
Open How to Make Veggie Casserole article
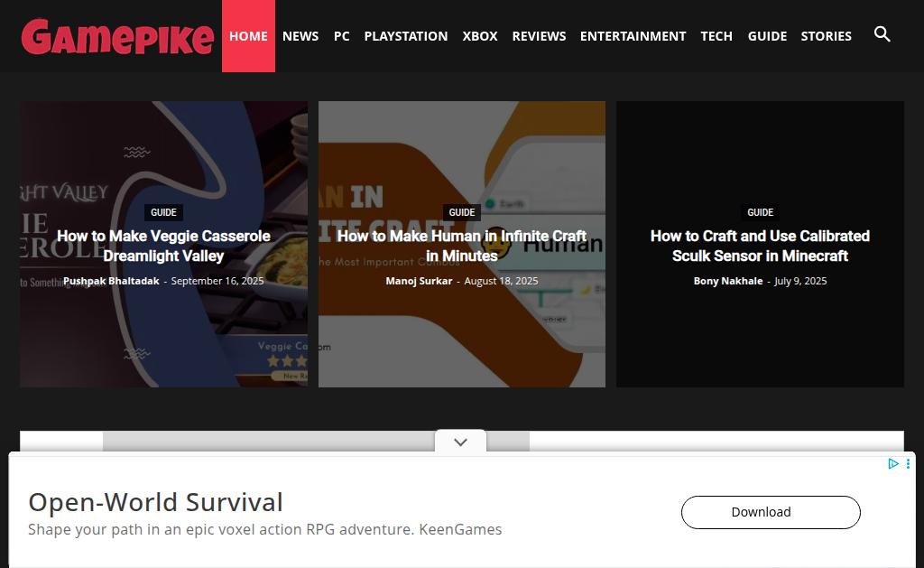tap(164, 246)
